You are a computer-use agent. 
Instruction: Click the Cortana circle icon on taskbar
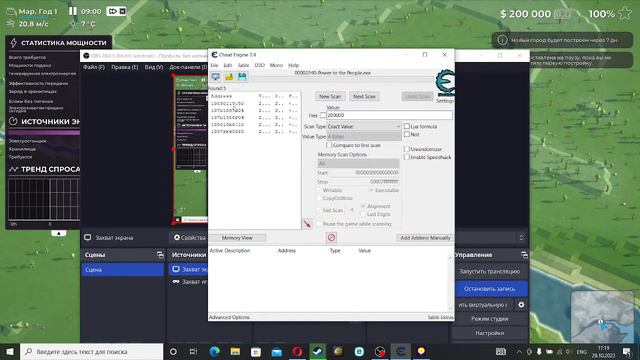pyautogui.click(x=173, y=351)
